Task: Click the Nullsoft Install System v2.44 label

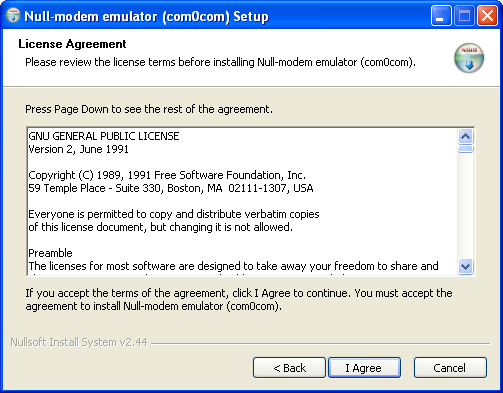Action: point(79,342)
